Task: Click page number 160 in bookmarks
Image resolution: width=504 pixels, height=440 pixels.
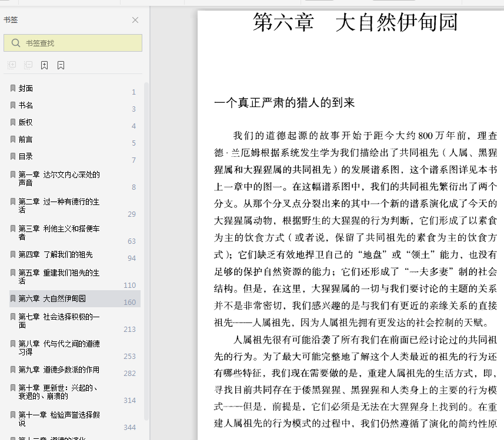Action: (130, 302)
